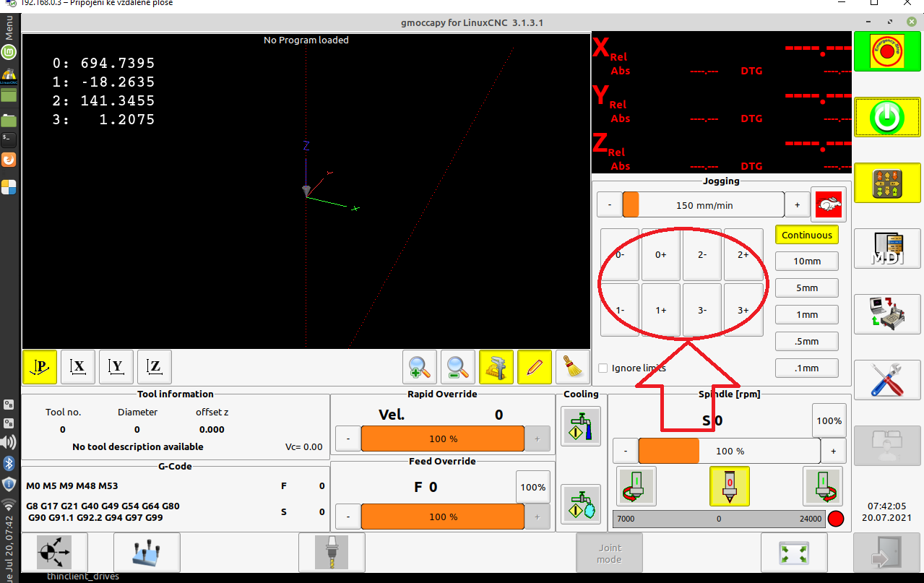The height and width of the screenshot is (583, 924).
Task: Toggle flood coolant icon
Action: click(x=581, y=426)
